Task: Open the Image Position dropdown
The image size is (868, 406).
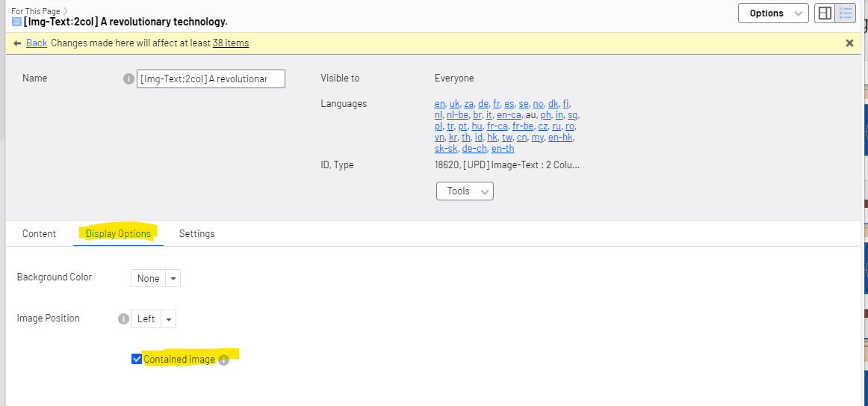Action: (153, 319)
